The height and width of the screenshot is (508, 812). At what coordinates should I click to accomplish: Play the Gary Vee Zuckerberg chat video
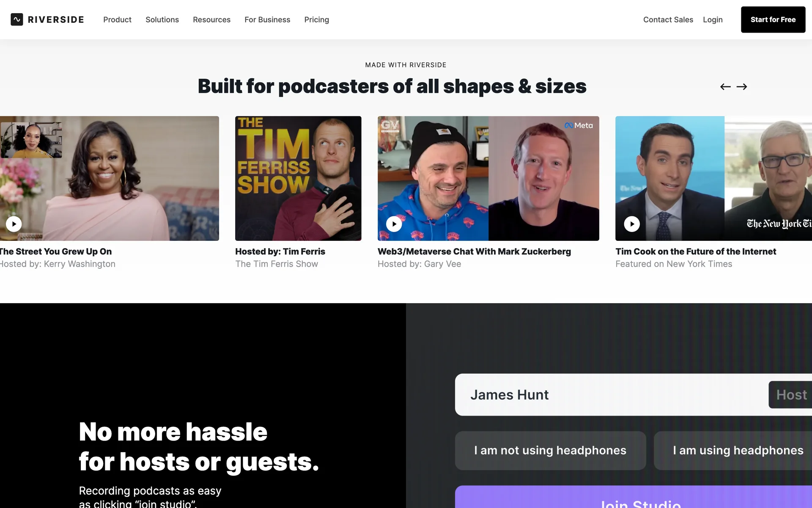(394, 224)
